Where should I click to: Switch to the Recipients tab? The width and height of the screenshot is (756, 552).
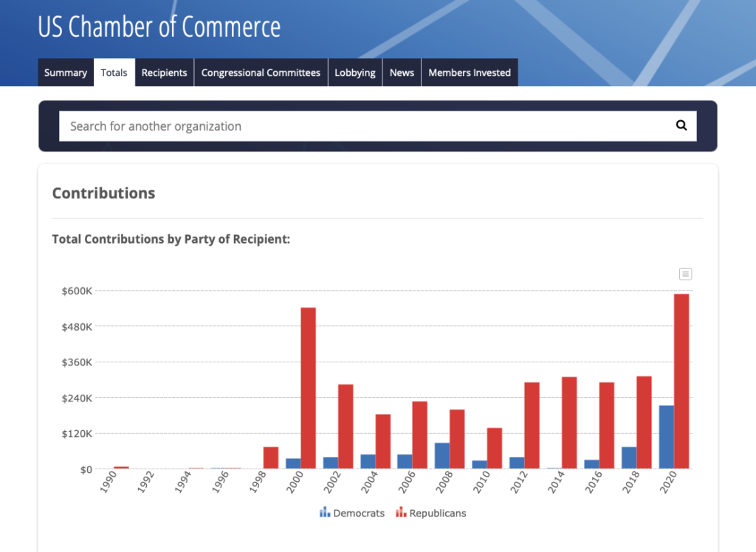(165, 72)
